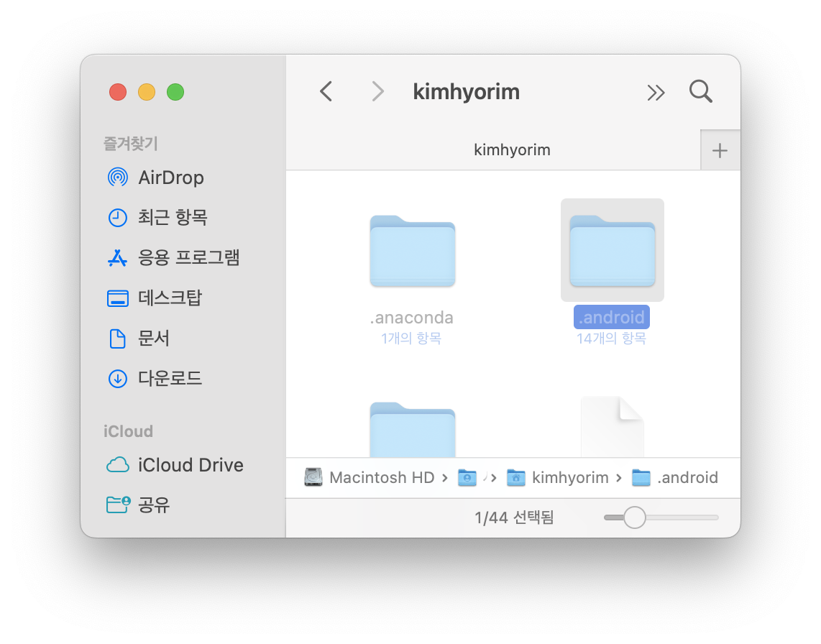Image resolution: width=821 pixels, height=644 pixels.
Task: Open 문서 in the sidebar
Action: click(138, 339)
